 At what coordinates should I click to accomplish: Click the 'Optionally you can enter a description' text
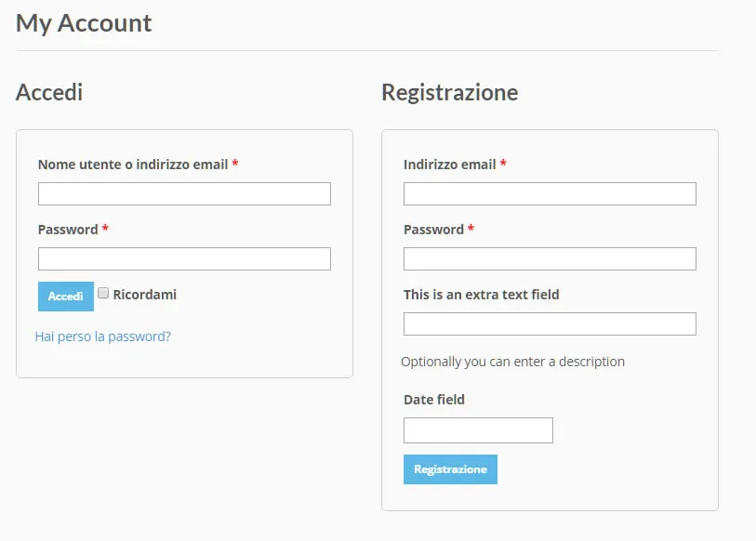point(512,362)
